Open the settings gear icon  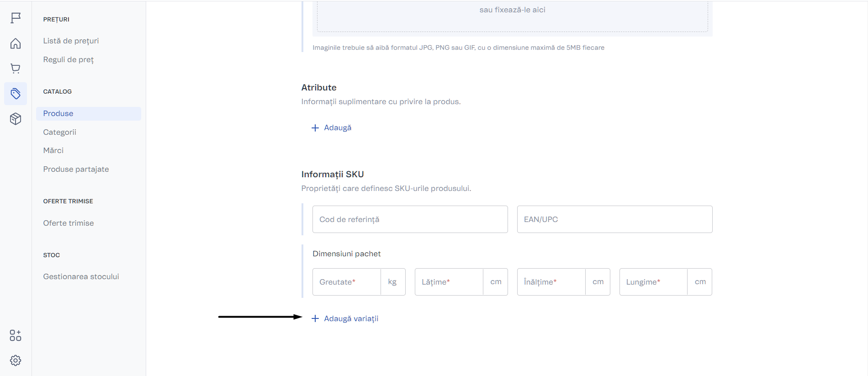(16, 360)
